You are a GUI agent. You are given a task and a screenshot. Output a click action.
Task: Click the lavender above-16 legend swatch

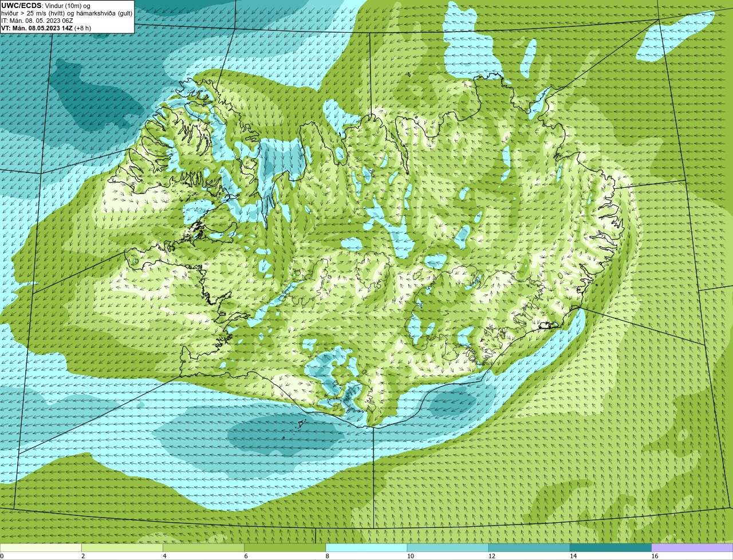pos(692,548)
